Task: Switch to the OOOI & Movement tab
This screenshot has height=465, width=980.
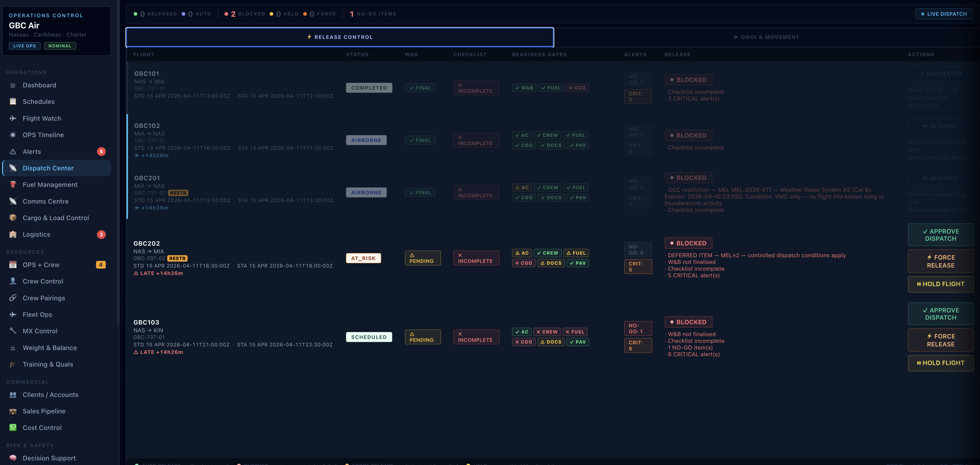Action: (766, 37)
